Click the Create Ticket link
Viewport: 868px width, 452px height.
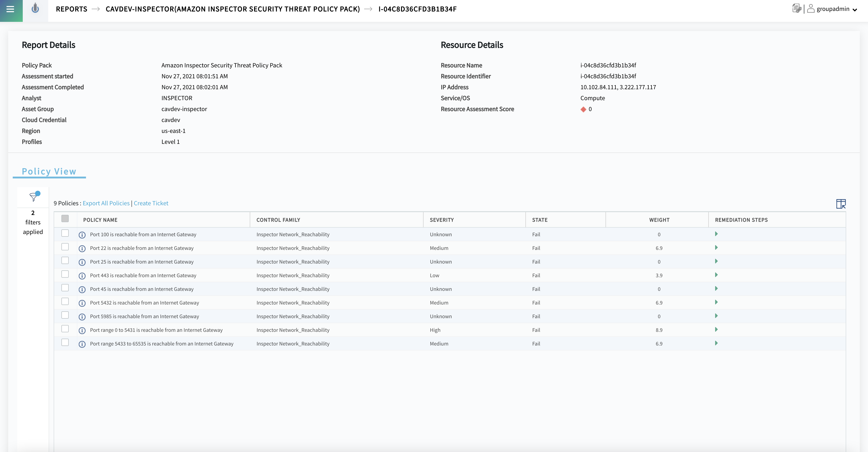coord(151,203)
